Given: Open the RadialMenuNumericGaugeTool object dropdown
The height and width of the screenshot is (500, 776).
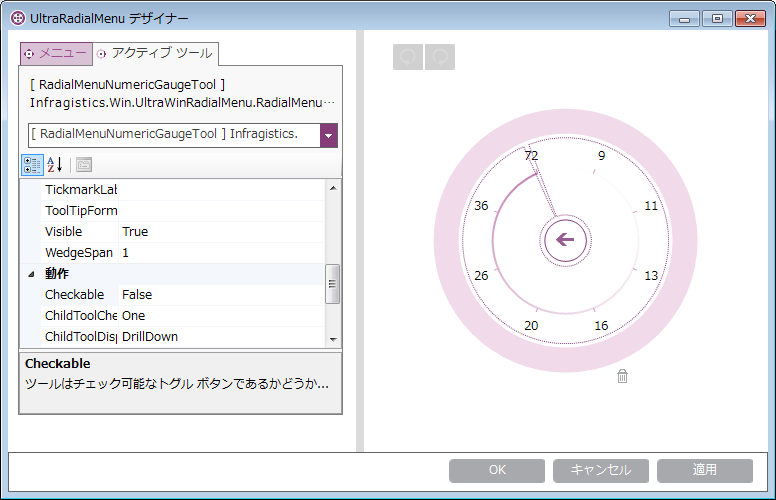Looking at the screenshot, I should coord(329,136).
